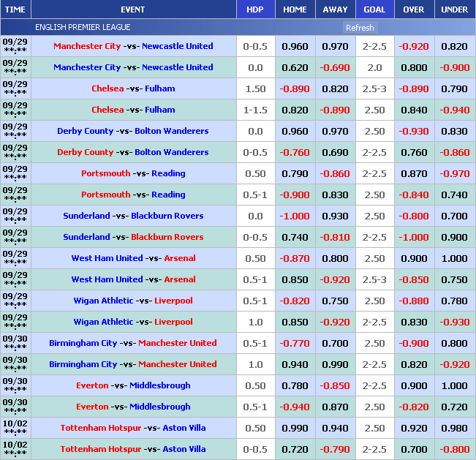This screenshot has width=476, height=460.
Task: Click the GOAL column header
Action: [x=374, y=10]
